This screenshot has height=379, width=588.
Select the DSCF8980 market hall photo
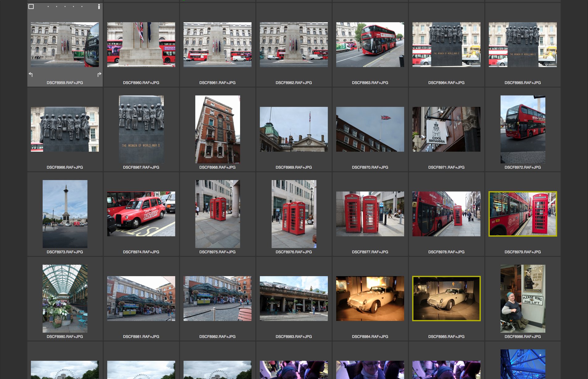(x=65, y=298)
